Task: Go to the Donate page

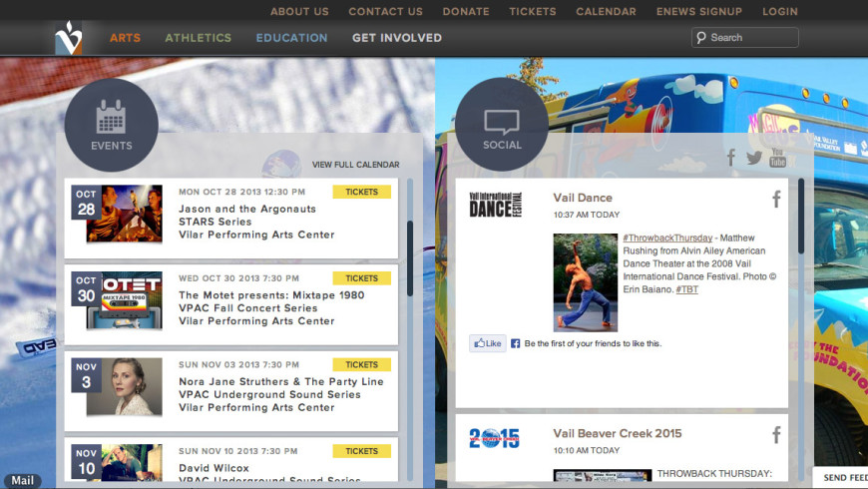Action: (466, 12)
